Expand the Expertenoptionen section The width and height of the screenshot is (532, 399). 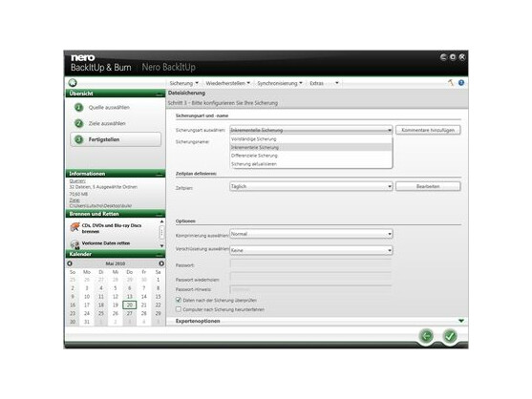click(x=461, y=321)
